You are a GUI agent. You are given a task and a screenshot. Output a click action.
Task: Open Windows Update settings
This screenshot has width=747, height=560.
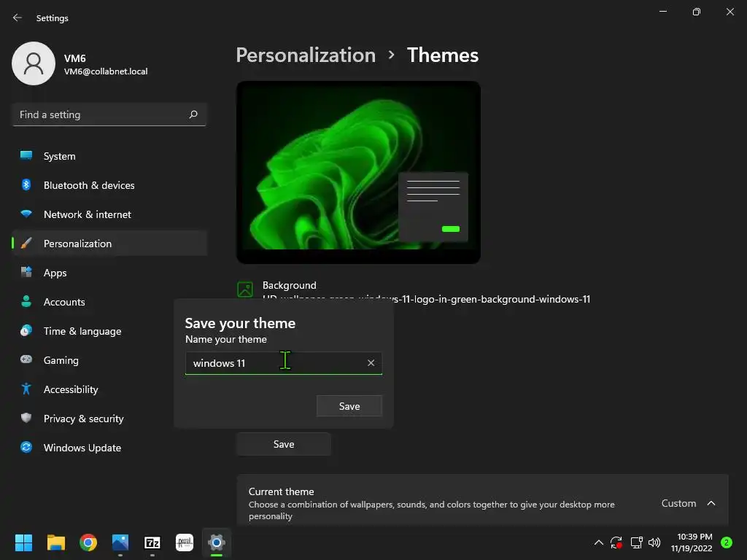pyautogui.click(x=109, y=448)
